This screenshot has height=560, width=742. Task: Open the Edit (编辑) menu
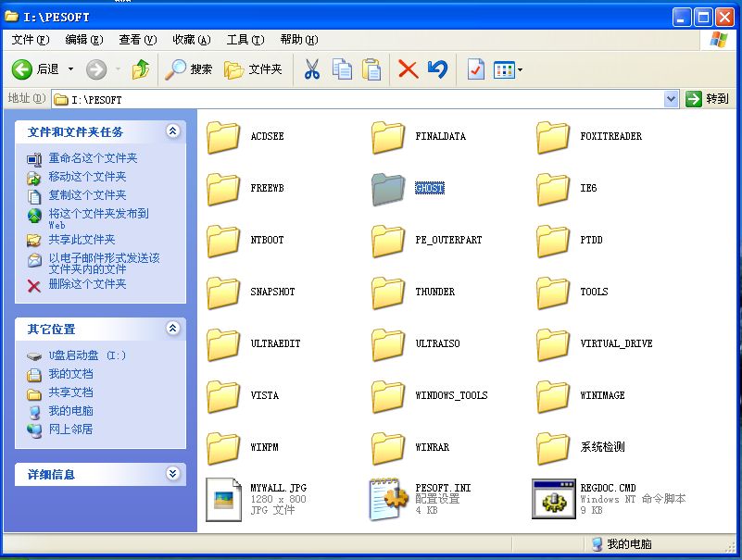83,40
